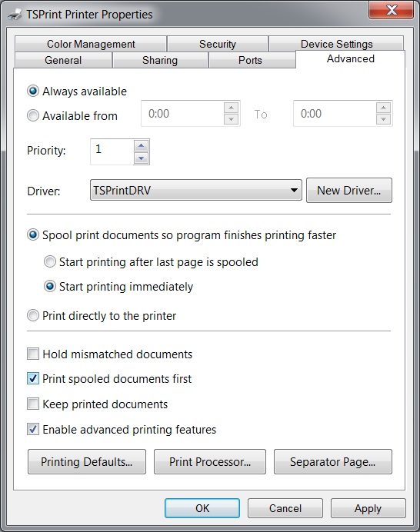Open the Sharing tab

point(160,61)
